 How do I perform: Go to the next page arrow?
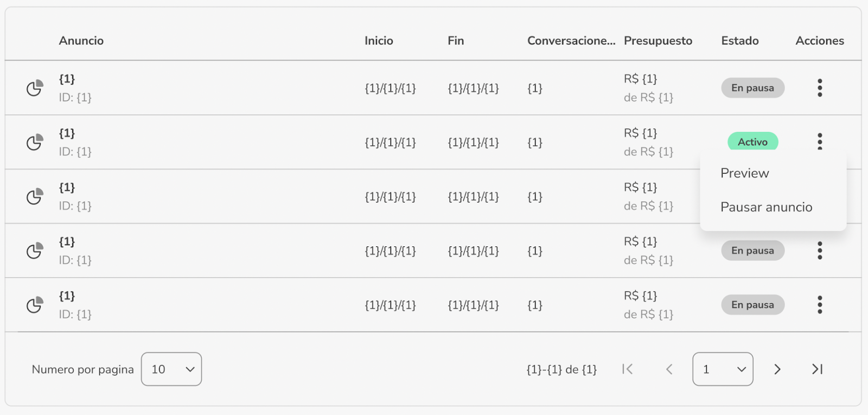(x=777, y=369)
